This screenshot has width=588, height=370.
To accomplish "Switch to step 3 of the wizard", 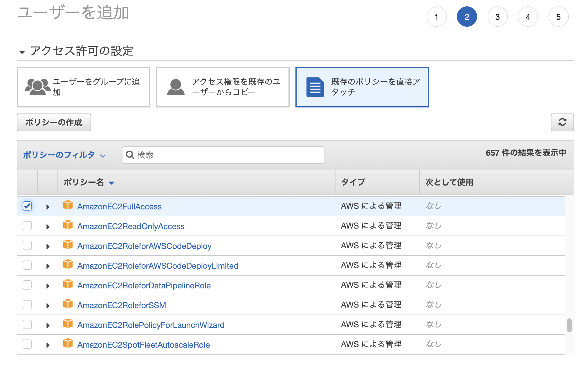I will coord(497,17).
